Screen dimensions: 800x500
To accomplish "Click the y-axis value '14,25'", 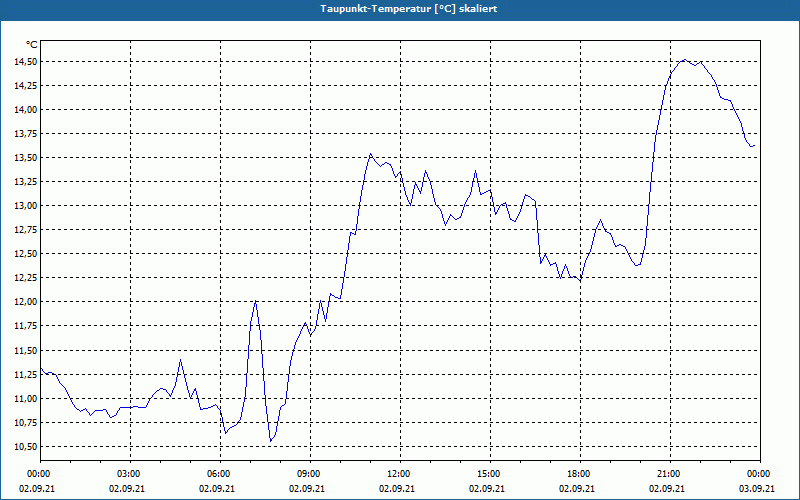I will point(28,86).
